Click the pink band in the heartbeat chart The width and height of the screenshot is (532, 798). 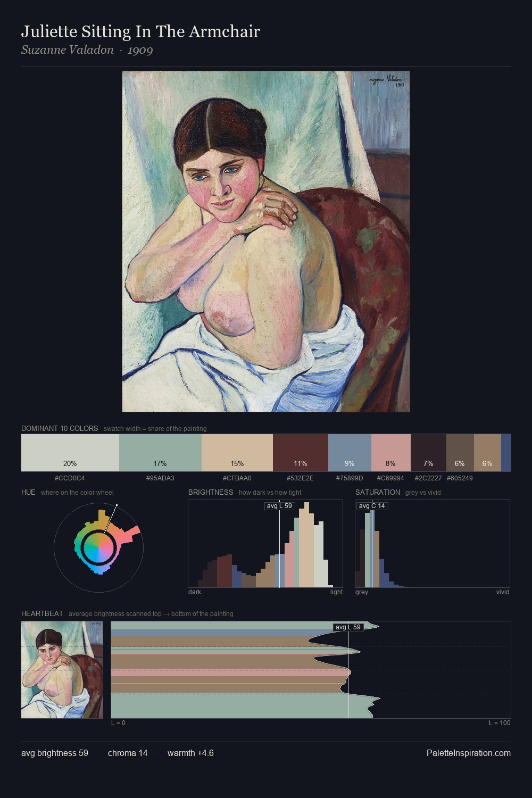[230, 673]
